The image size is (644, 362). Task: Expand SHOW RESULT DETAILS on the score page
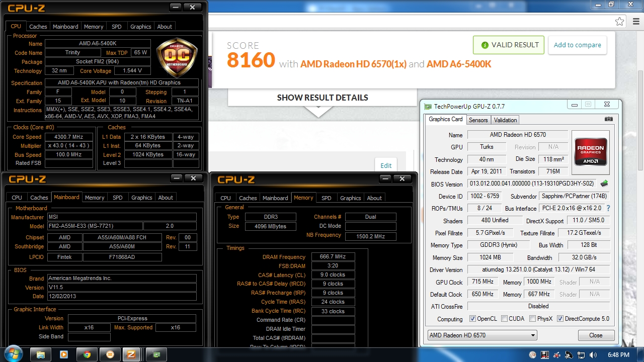point(323,98)
